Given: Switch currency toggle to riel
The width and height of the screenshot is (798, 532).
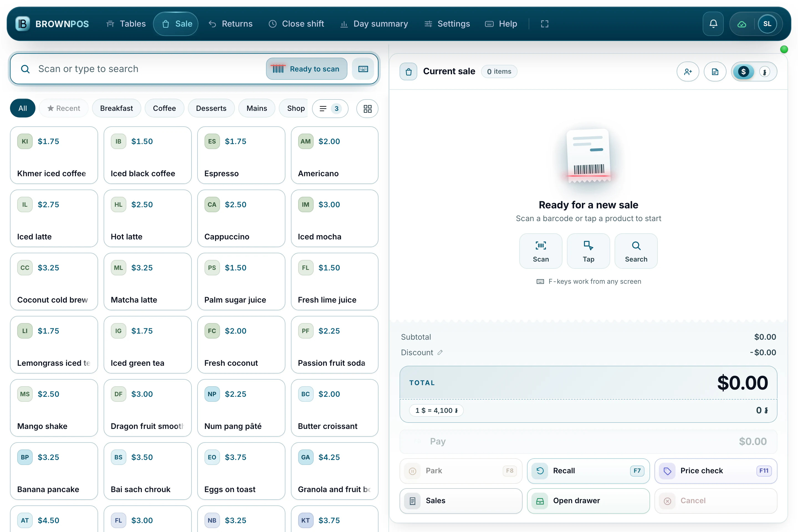Looking at the screenshot, I should (x=764, y=71).
